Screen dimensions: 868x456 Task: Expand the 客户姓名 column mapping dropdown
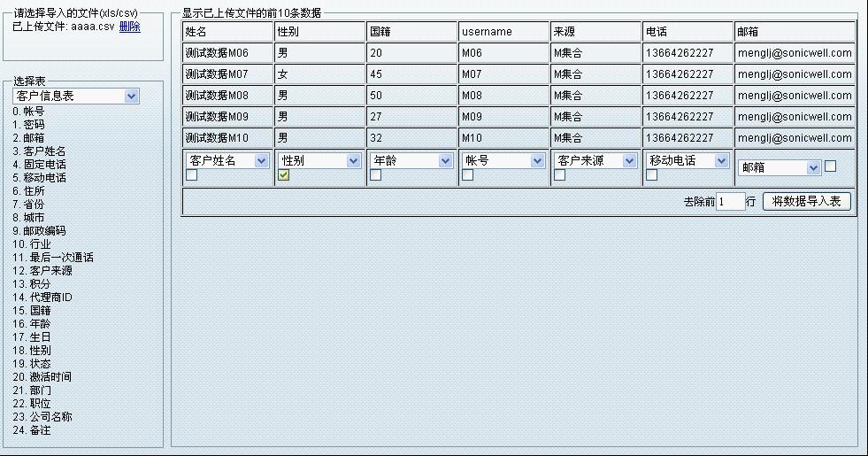coord(227,160)
